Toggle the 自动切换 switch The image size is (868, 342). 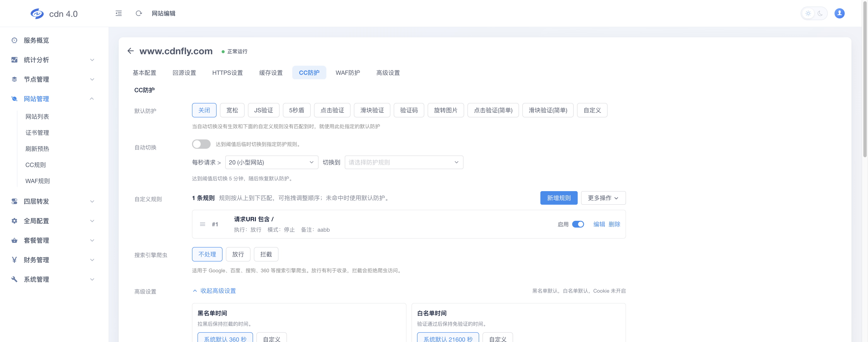[201, 144]
